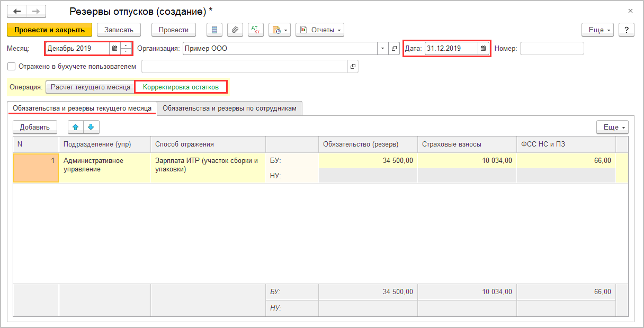The image size is (644, 328).
Task: Click the Обязательство (резерв) column header
Action: pyautogui.click(x=368, y=144)
